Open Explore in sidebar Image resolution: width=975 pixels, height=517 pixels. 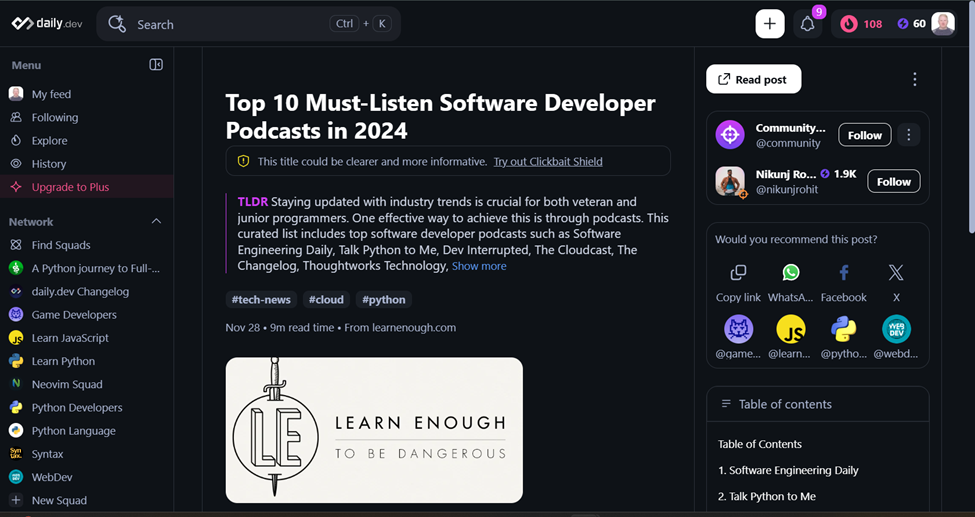coord(87,141)
